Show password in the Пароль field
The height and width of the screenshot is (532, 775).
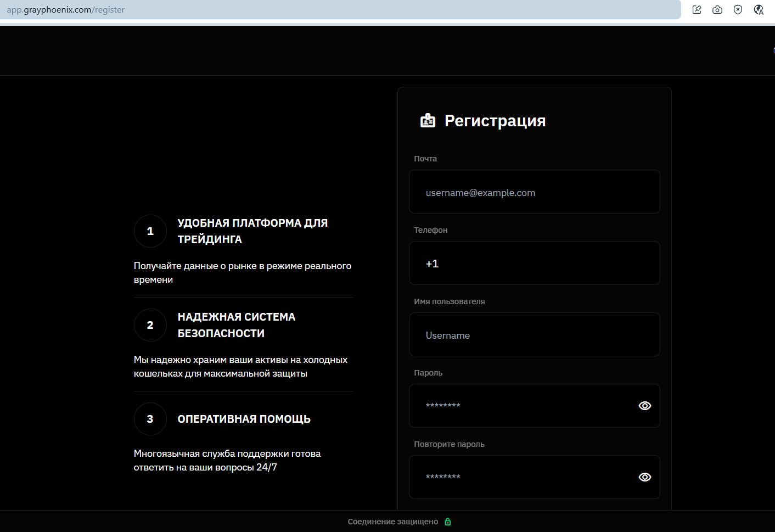click(x=645, y=406)
